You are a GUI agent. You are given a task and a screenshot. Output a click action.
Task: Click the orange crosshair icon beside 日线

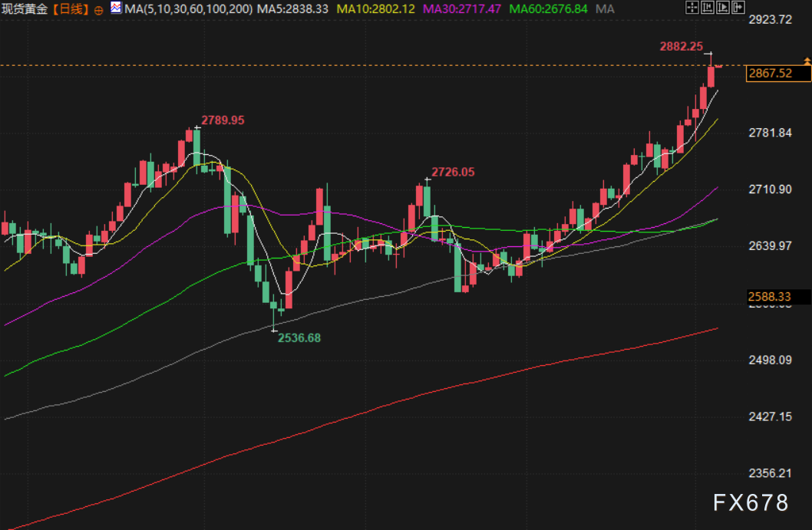(98, 8)
